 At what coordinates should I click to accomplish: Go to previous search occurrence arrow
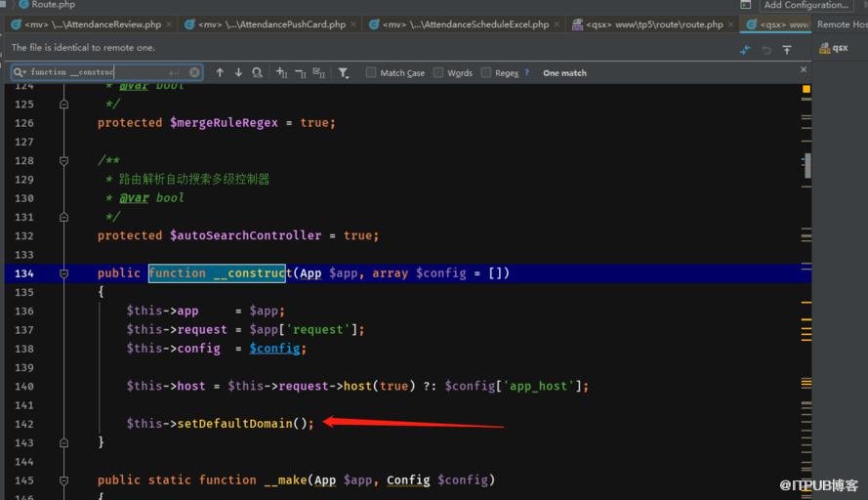click(220, 72)
